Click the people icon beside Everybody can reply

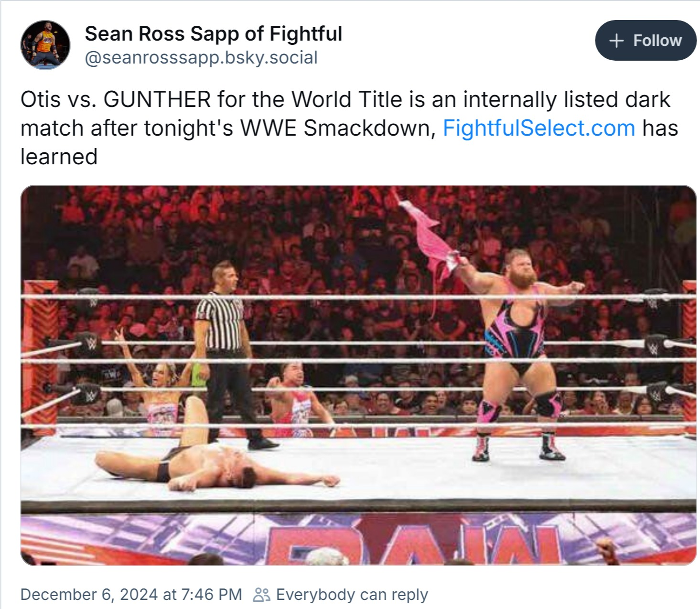261,595
